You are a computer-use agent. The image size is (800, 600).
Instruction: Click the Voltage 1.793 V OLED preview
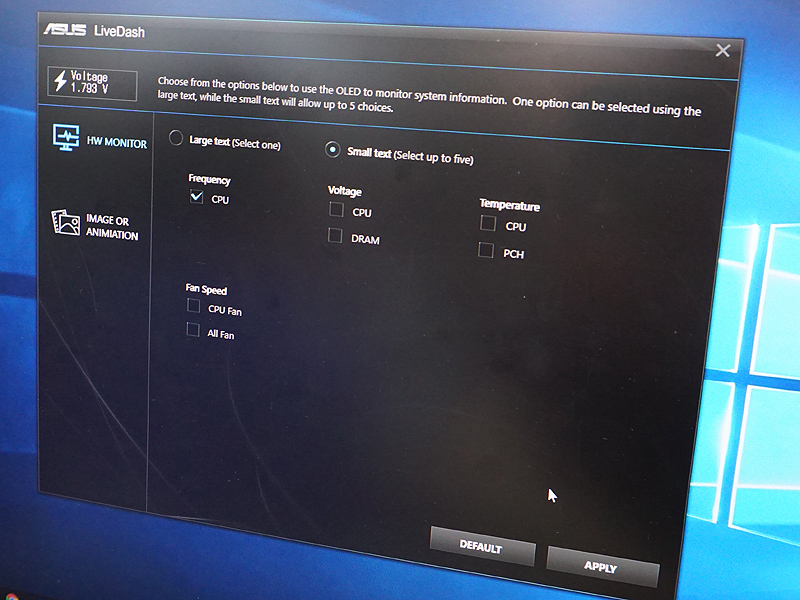click(92, 84)
